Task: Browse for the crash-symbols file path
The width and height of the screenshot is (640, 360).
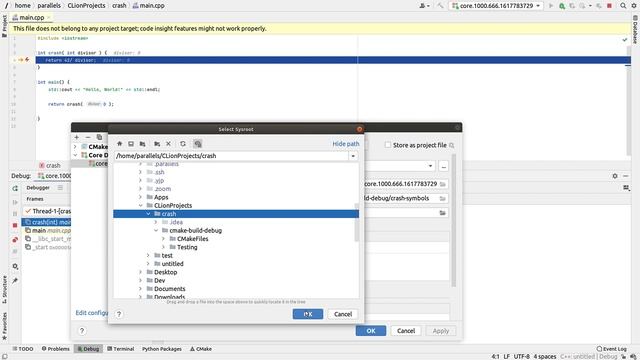Action: 442,198
